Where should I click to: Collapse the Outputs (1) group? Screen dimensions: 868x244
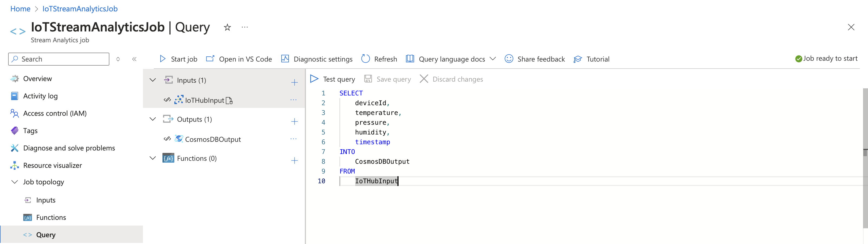pyautogui.click(x=153, y=119)
